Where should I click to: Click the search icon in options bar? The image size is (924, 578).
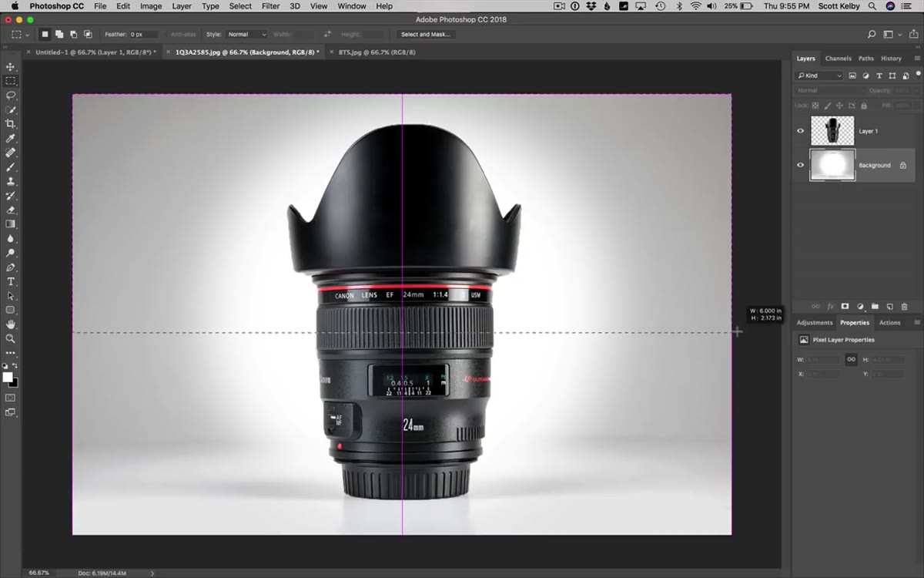pos(872,35)
